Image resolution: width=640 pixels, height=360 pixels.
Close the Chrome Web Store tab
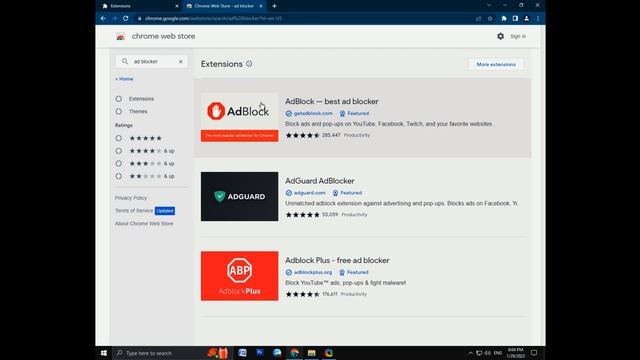pyautogui.click(x=261, y=6)
